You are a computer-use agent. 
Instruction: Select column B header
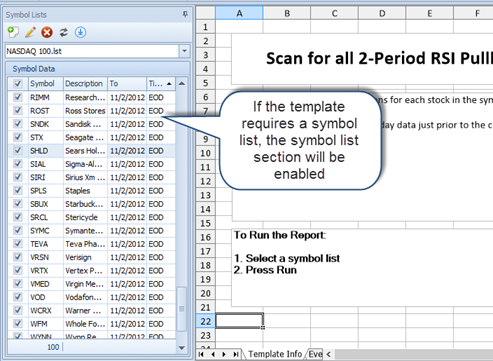pos(287,13)
